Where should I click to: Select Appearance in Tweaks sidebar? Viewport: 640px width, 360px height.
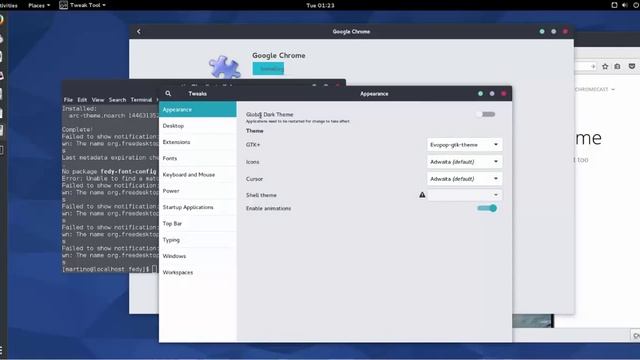click(x=198, y=109)
